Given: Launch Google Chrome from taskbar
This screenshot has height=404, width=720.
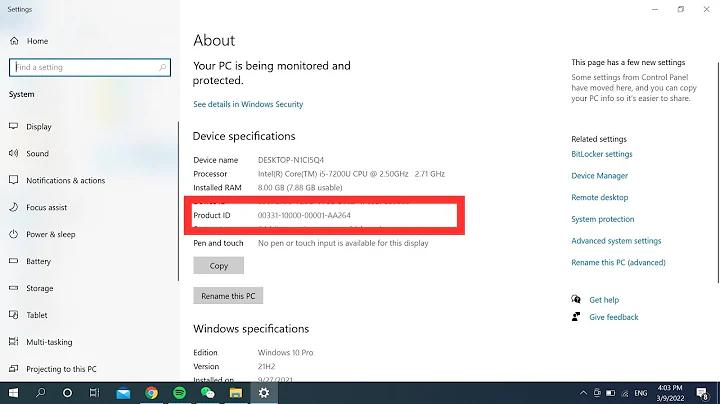Looking at the screenshot, I should pyautogui.click(x=151, y=393).
